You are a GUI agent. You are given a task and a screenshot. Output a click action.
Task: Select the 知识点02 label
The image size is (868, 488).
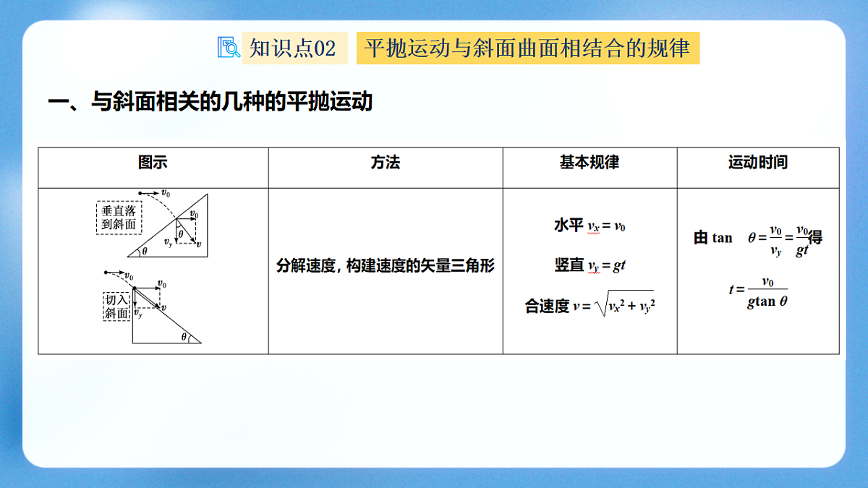click(x=294, y=48)
